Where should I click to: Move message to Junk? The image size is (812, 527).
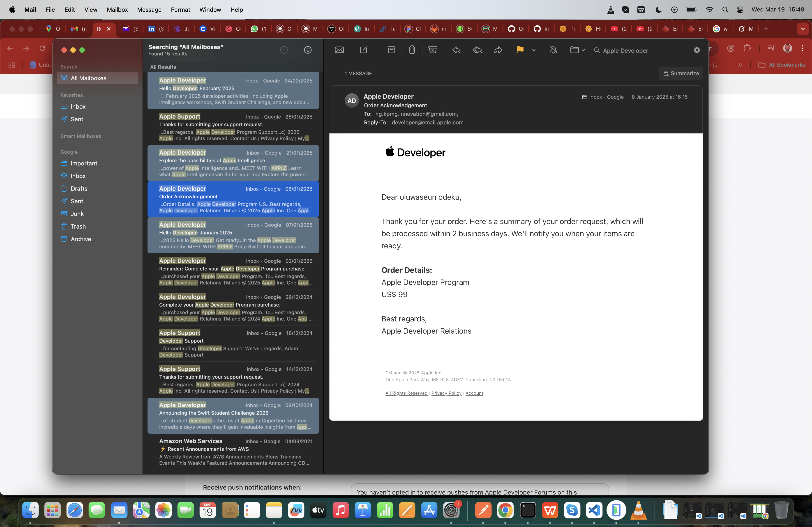tap(433, 50)
